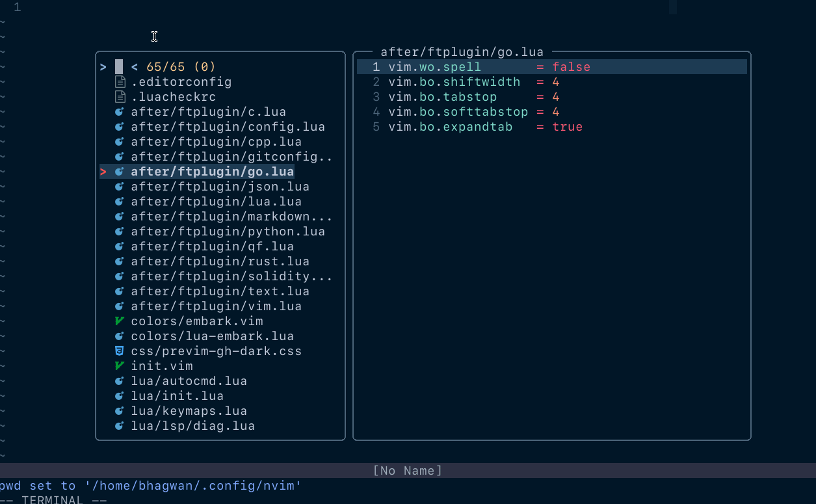Select lua/init.lua in results

pos(178,396)
